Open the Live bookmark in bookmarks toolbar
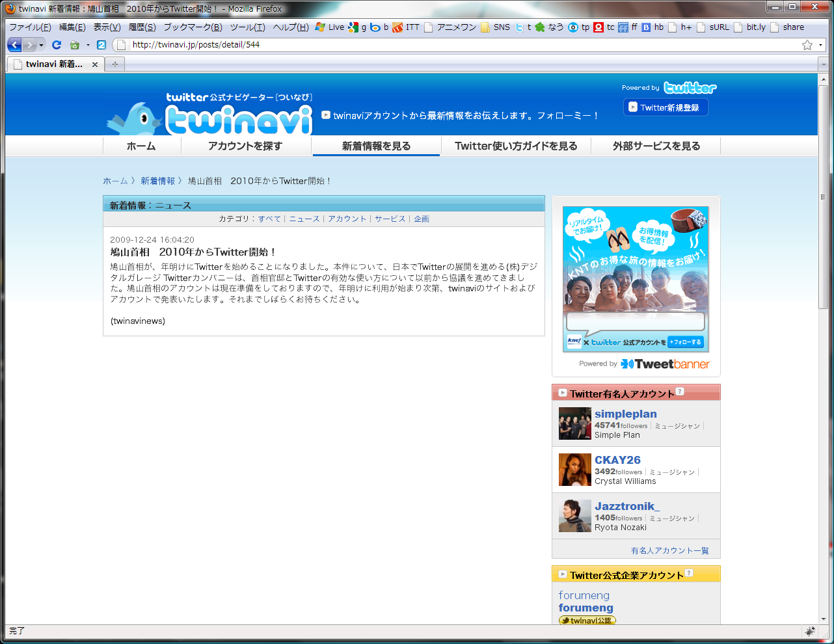 pyautogui.click(x=330, y=27)
